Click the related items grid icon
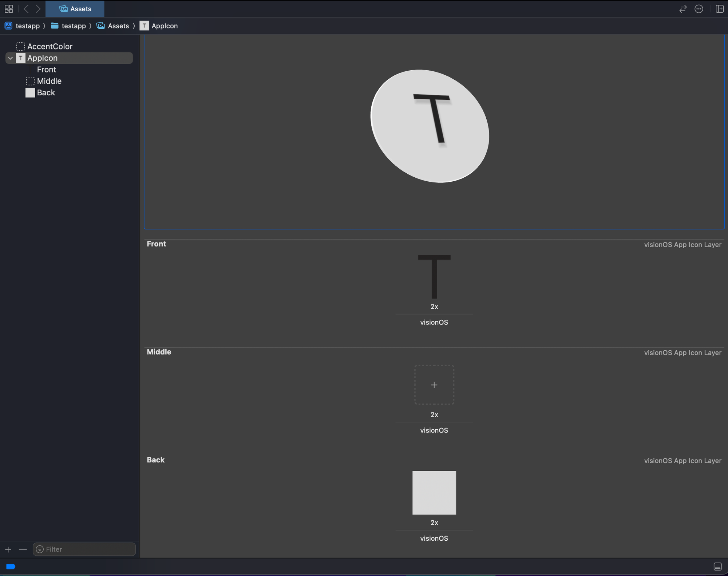Image resolution: width=728 pixels, height=576 pixels. coord(9,9)
